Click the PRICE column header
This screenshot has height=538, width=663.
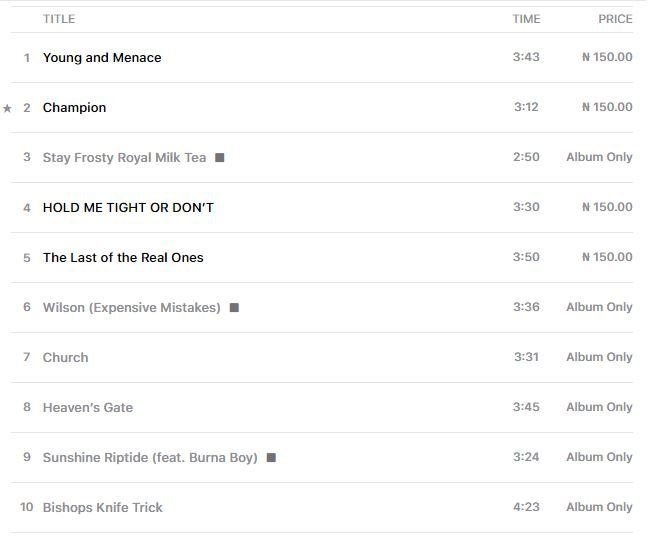click(x=615, y=19)
